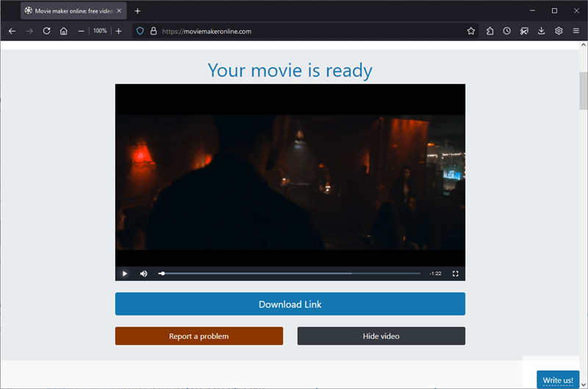The width and height of the screenshot is (588, 389).
Task: Maximize the browser window
Action: tap(554, 11)
